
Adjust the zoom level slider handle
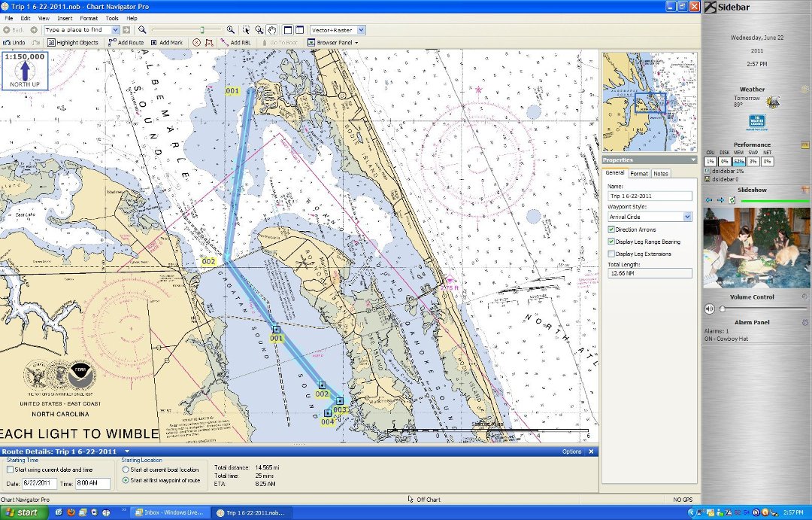tap(202, 30)
